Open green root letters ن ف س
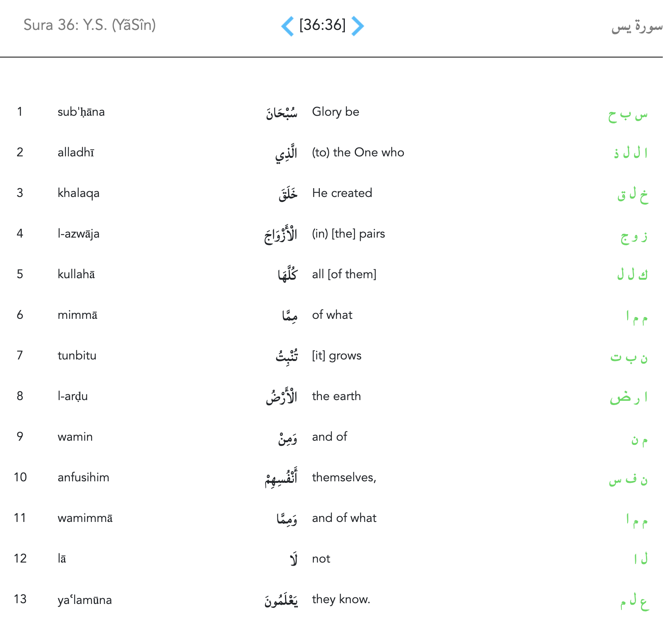672x630 pixels. [x=628, y=479]
